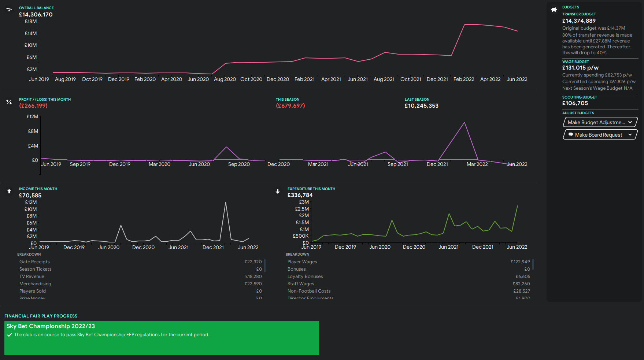This screenshot has height=360, width=644.
Task: Click the Adjust Budgets label
Action: tap(578, 113)
